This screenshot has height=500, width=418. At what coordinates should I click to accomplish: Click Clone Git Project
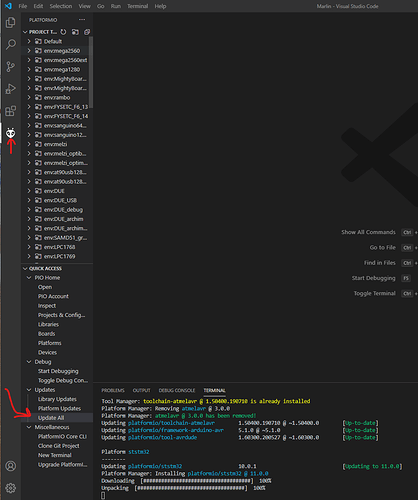(x=59, y=446)
